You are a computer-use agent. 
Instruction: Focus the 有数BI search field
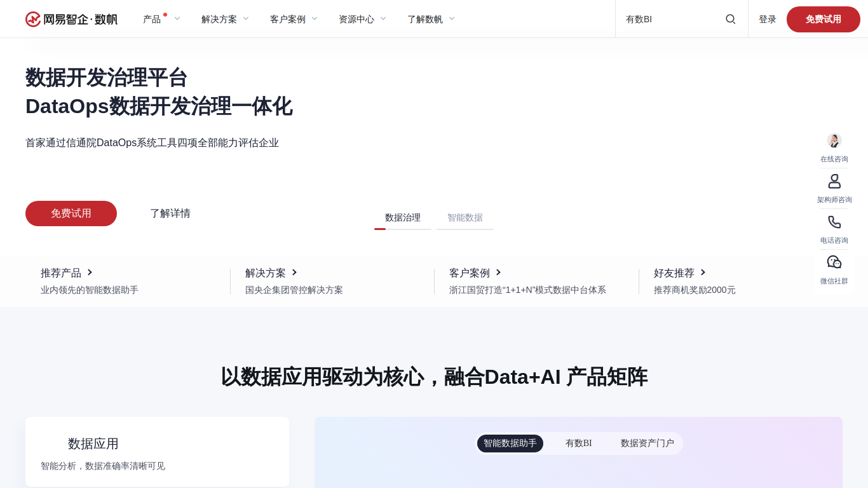671,19
